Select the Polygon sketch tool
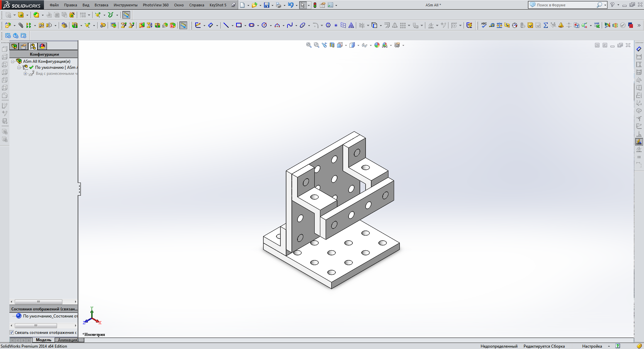644x349 pixels. tap(328, 25)
